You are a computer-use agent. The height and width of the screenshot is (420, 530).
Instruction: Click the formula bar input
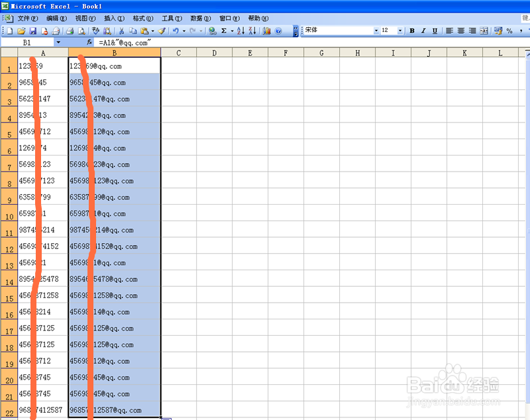click(311, 42)
